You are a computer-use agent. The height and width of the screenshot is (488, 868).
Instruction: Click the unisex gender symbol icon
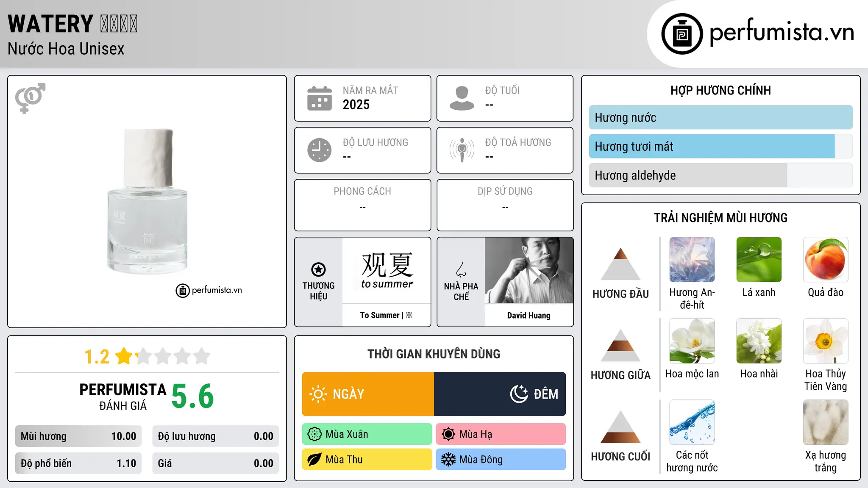[x=30, y=98]
